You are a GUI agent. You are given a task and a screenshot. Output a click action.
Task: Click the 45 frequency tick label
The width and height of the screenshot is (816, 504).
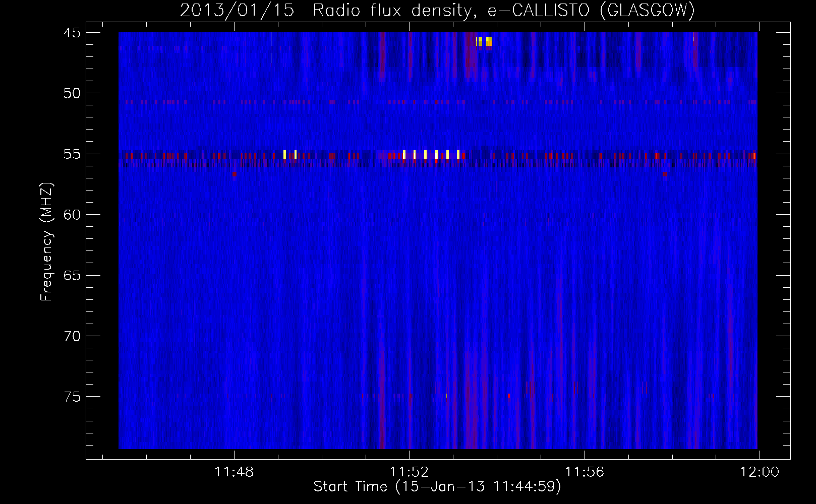tap(72, 33)
